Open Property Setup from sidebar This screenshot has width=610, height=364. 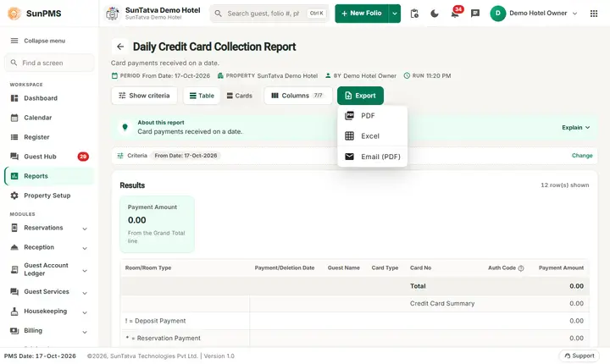pos(49,196)
